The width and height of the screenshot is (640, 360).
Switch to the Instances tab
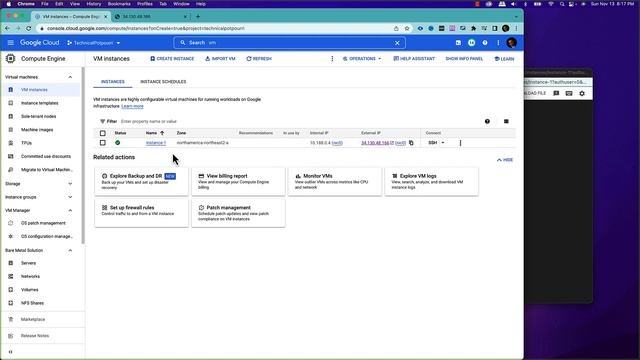coord(113,82)
